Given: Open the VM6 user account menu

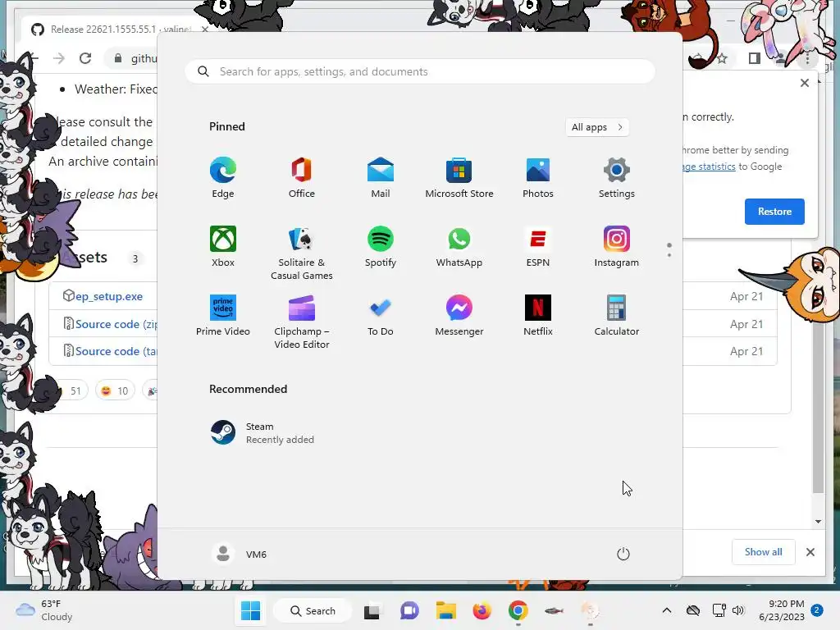Looking at the screenshot, I should pyautogui.click(x=240, y=554).
